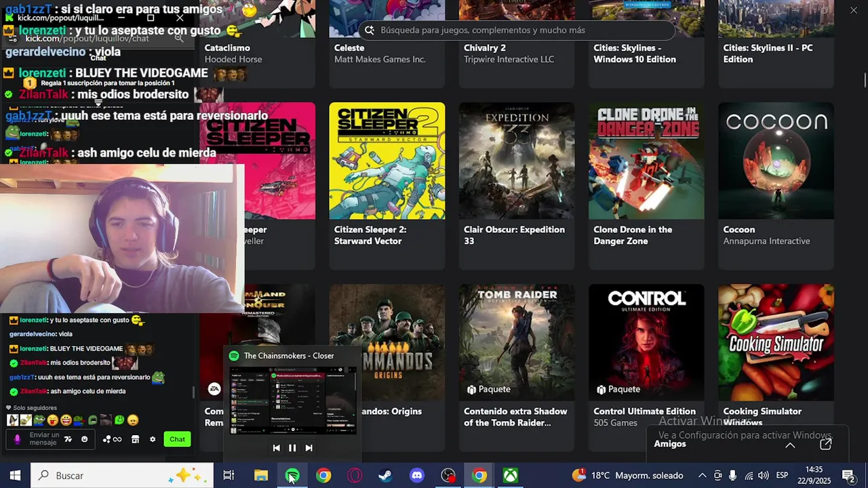Select the grinning face quick emote

click(66, 420)
